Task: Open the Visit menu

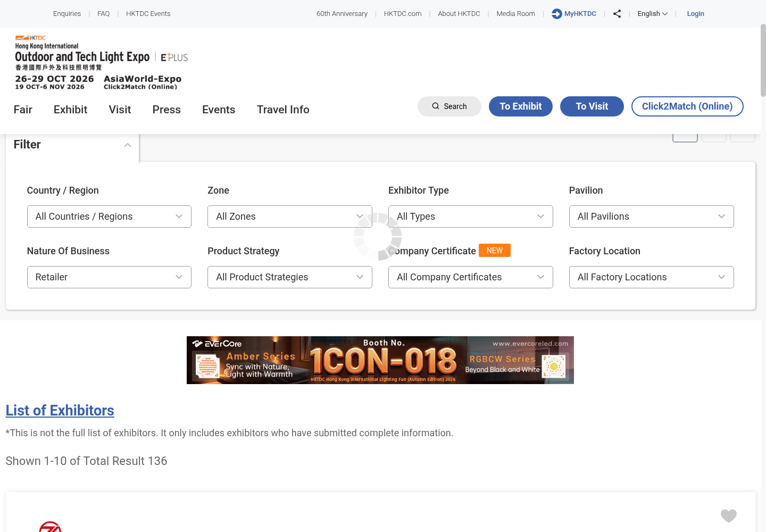Action: coord(120,110)
